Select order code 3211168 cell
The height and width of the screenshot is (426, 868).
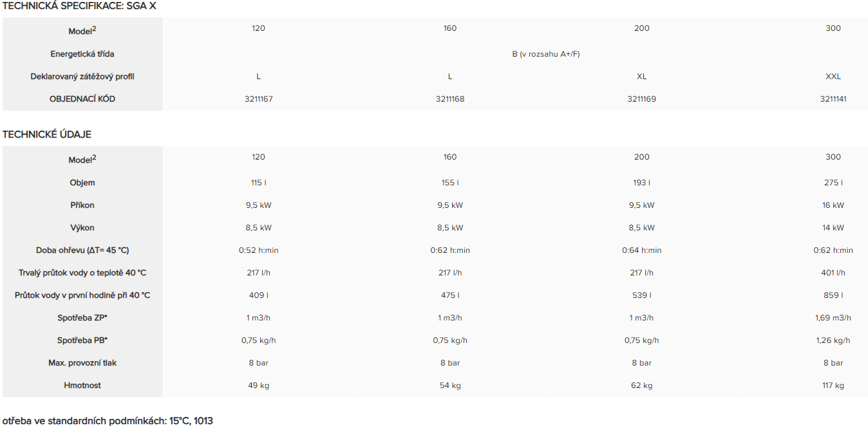click(x=449, y=99)
